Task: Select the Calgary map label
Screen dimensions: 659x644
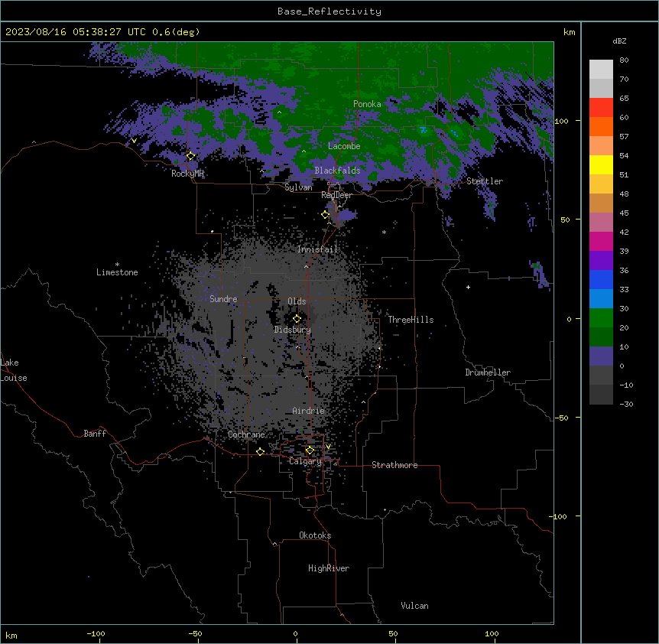Action: pos(305,461)
